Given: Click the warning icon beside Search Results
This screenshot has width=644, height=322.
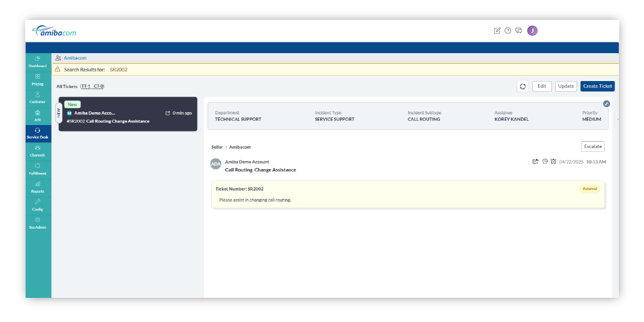Looking at the screenshot, I should point(57,70).
